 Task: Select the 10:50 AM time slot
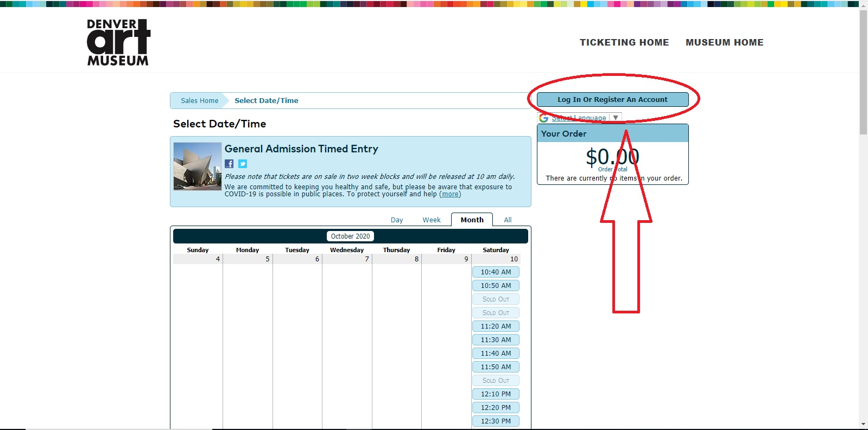tap(496, 286)
